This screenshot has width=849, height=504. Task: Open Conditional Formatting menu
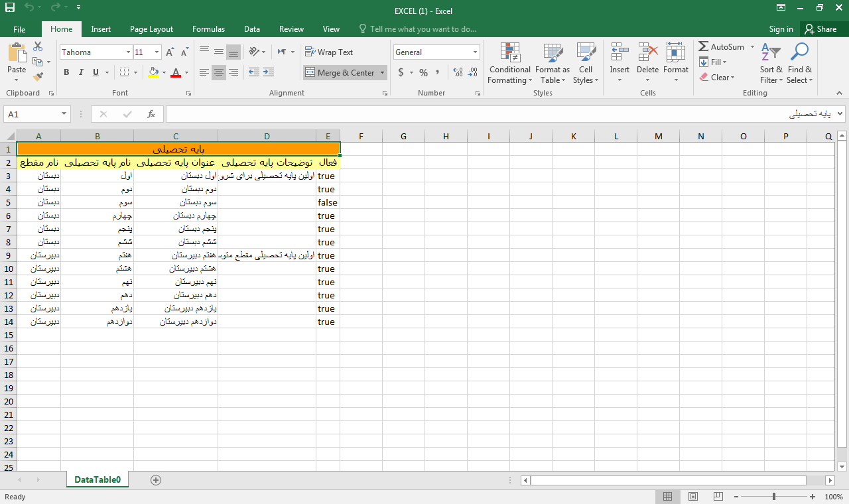(x=509, y=64)
